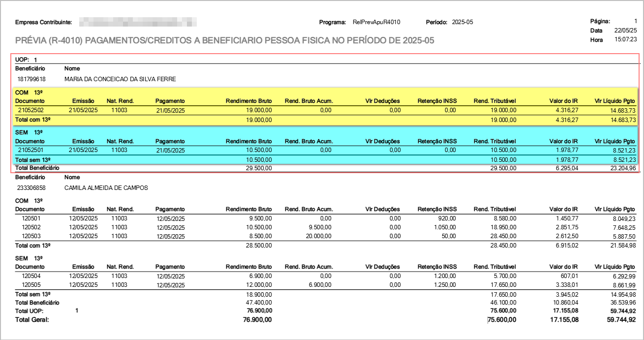The height and width of the screenshot is (340, 644).
Task: Click document number "21052502"
Action: [x=31, y=110]
